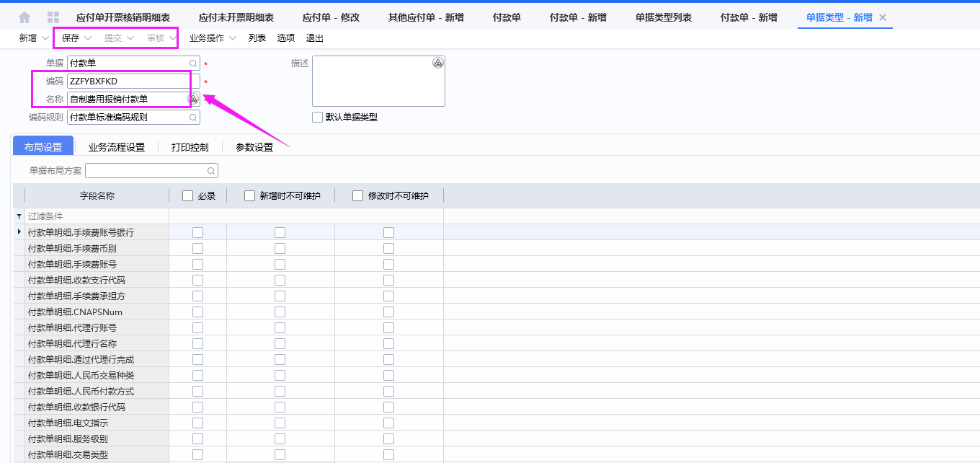Click the 退出 button
The image size is (980, 463).
click(316, 38)
